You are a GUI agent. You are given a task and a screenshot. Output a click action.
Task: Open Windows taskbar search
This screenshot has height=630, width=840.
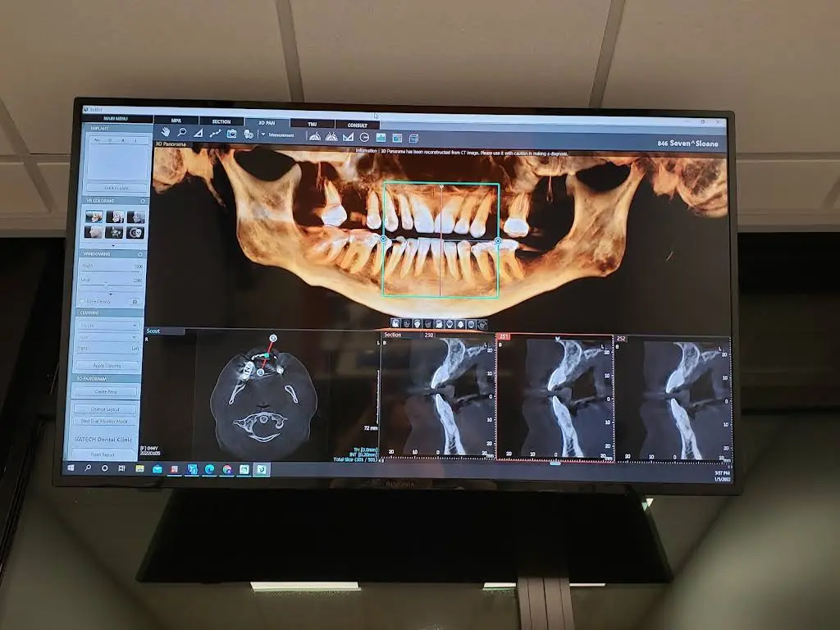pos(87,468)
